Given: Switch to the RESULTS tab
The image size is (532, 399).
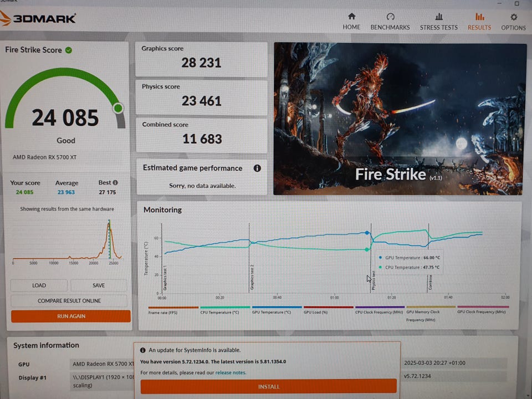Looking at the screenshot, I should tap(479, 21).
